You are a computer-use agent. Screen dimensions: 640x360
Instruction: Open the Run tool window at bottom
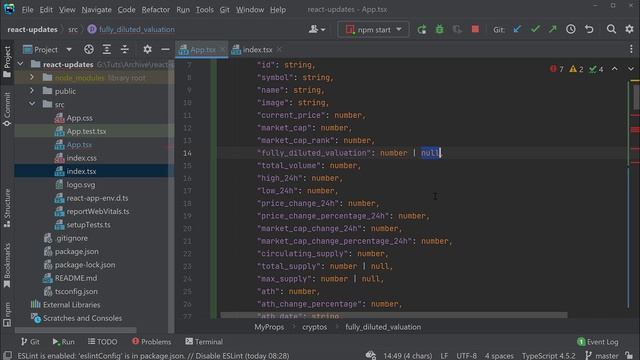tap(63, 342)
